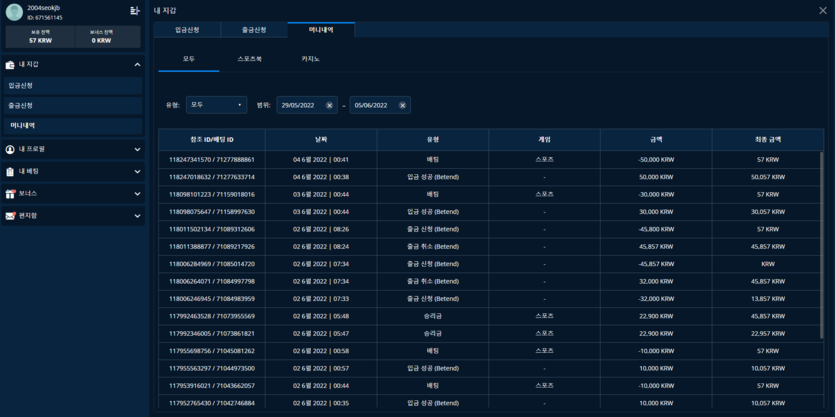The height and width of the screenshot is (417, 835).
Task: Click the profile icon beside 내 프로필
Action: [x=10, y=150]
